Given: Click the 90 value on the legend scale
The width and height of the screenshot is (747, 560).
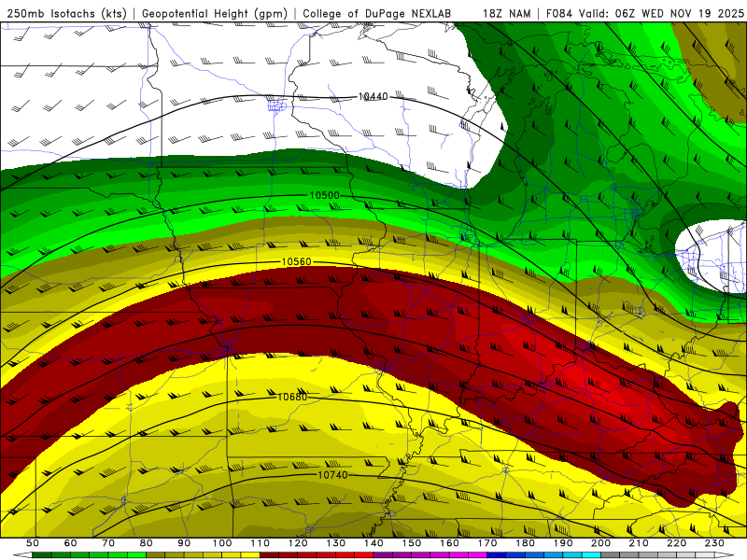Looking at the screenshot, I should click(184, 543).
